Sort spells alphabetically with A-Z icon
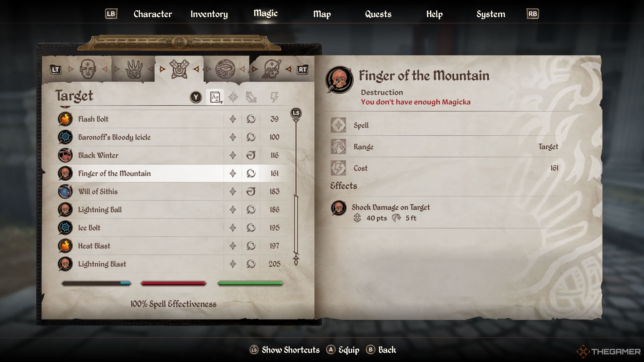Image resolution: width=644 pixels, height=362 pixels. coord(215,97)
